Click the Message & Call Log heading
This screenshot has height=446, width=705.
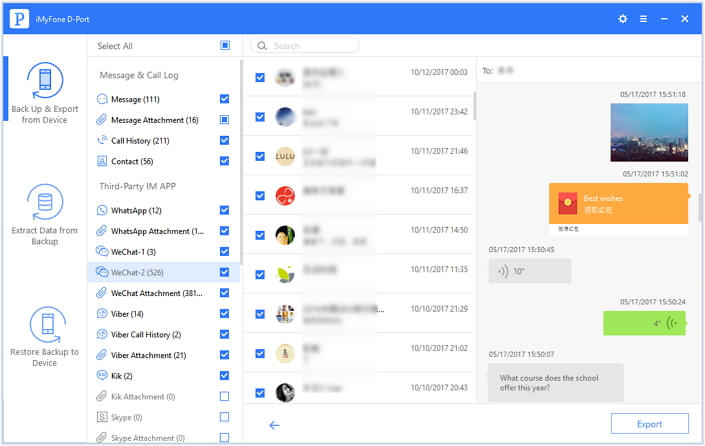138,75
